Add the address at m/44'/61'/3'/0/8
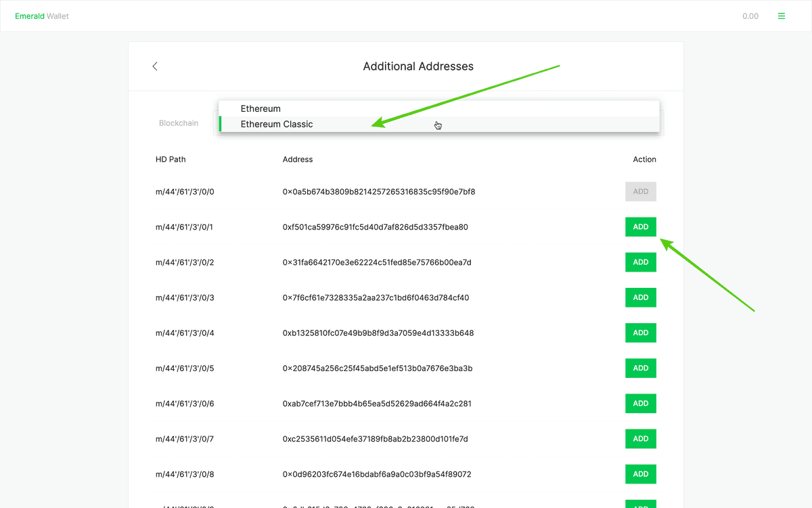 point(640,473)
